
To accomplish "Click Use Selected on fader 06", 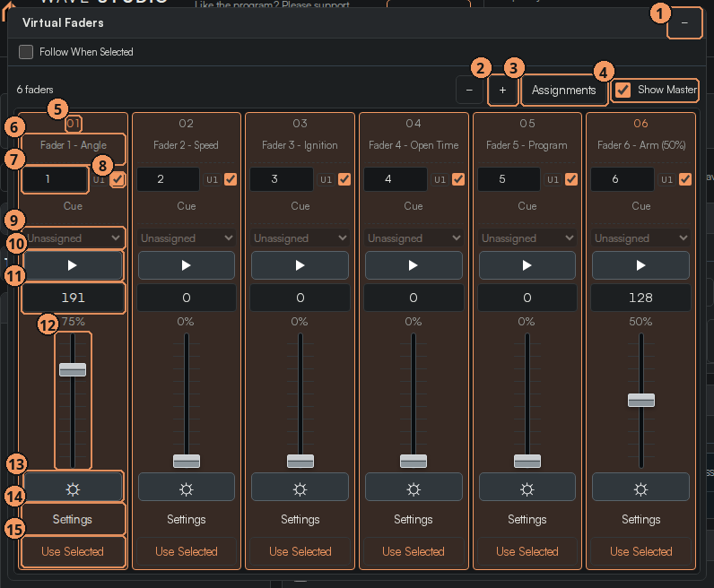I will (640, 551).
